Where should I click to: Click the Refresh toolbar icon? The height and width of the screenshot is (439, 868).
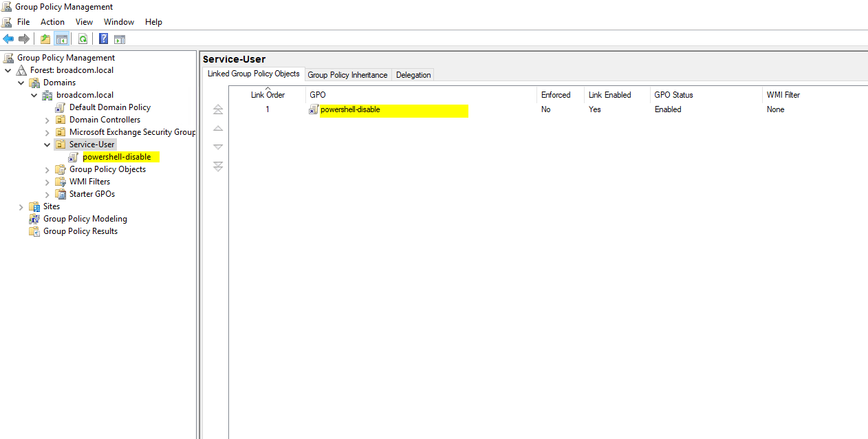[83, 39]
